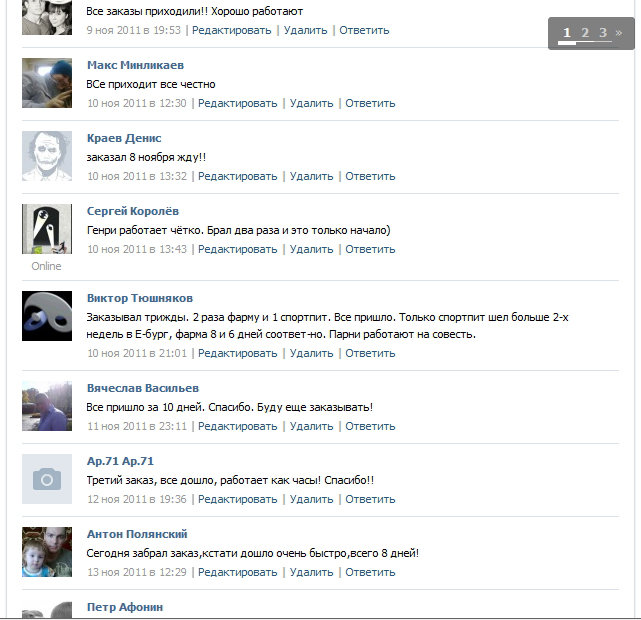Click Редактировать on Краев Денис's comment

238,176
